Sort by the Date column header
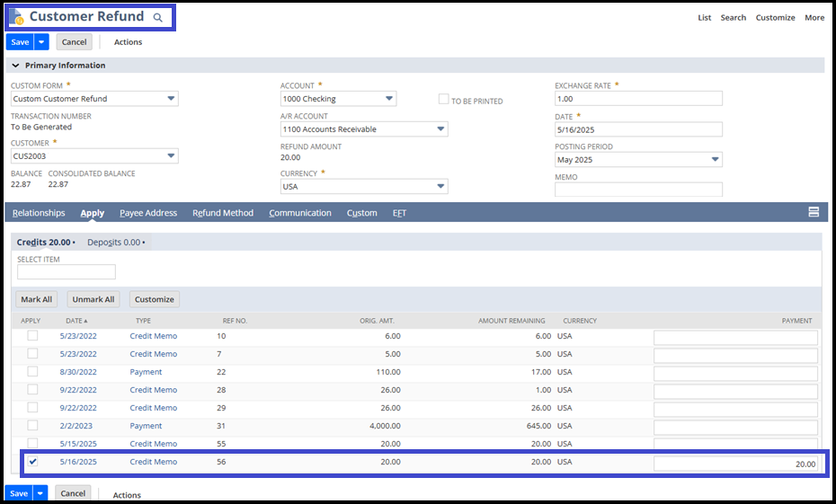This screenshot has width=836, height=504. coord(76,321)
